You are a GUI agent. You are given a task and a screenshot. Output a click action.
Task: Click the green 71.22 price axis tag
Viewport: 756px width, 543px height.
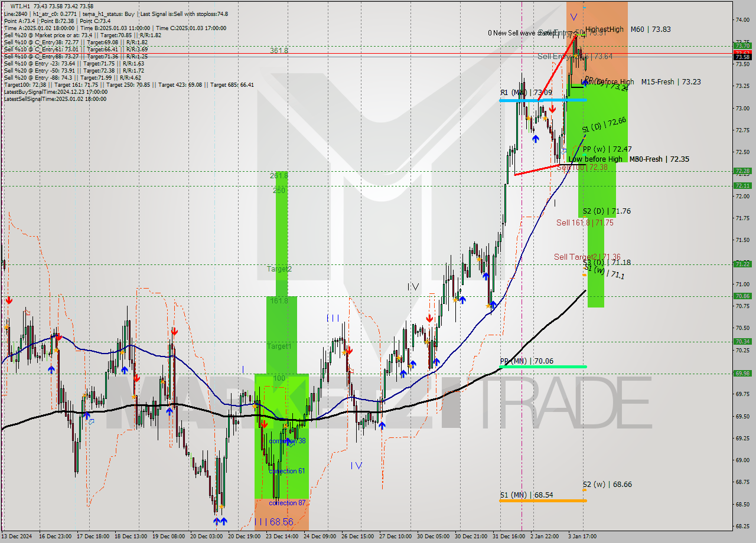tap(742, 264)
